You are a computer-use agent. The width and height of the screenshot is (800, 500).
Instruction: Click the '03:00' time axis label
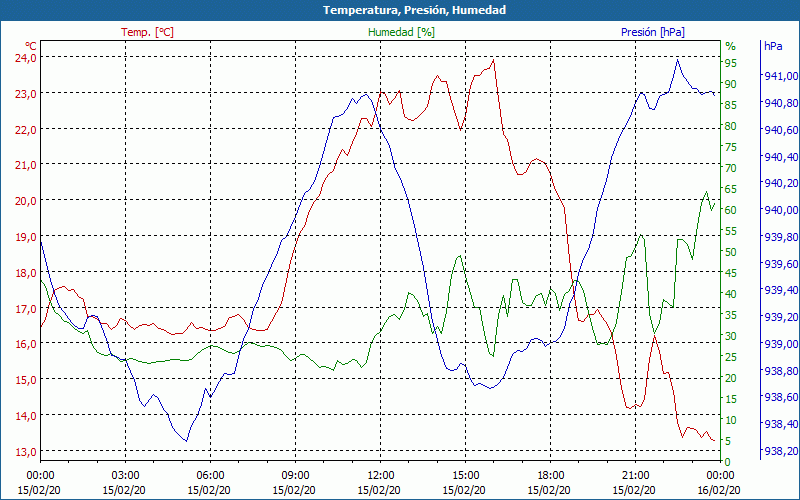(x=124, y=475)
